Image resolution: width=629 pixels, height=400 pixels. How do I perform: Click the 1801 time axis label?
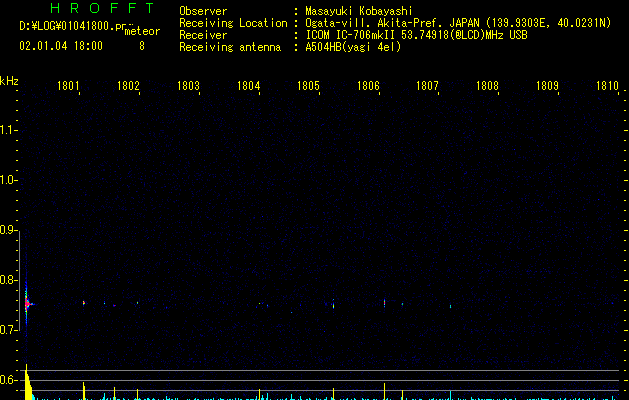click(68, 86)
